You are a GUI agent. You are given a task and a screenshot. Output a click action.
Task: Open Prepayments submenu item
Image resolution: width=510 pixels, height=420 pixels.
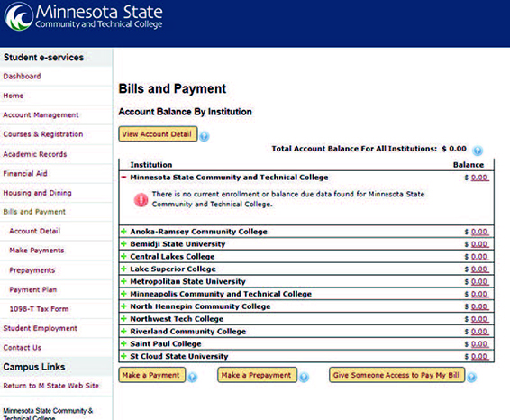coord(32,270)
